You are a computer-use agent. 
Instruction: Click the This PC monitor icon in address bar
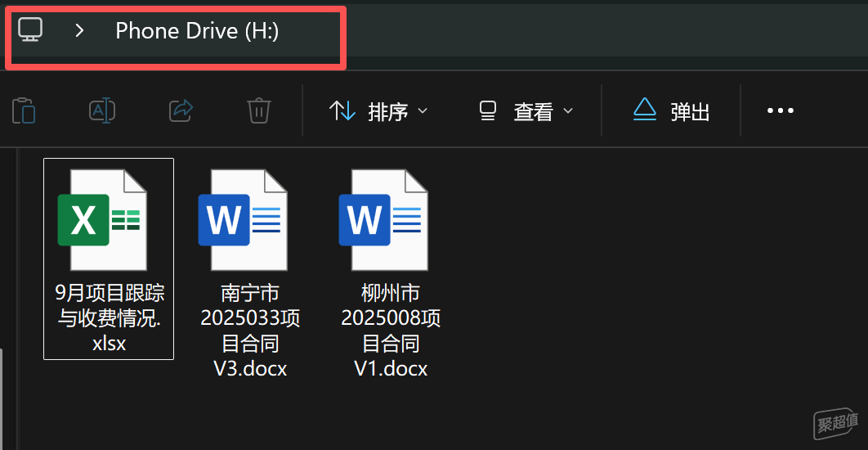30,30
